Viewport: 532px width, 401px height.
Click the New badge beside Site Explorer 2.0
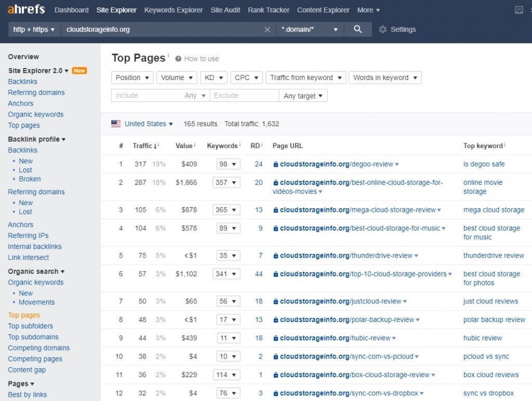pyautogui.click(x=79, y=71)
